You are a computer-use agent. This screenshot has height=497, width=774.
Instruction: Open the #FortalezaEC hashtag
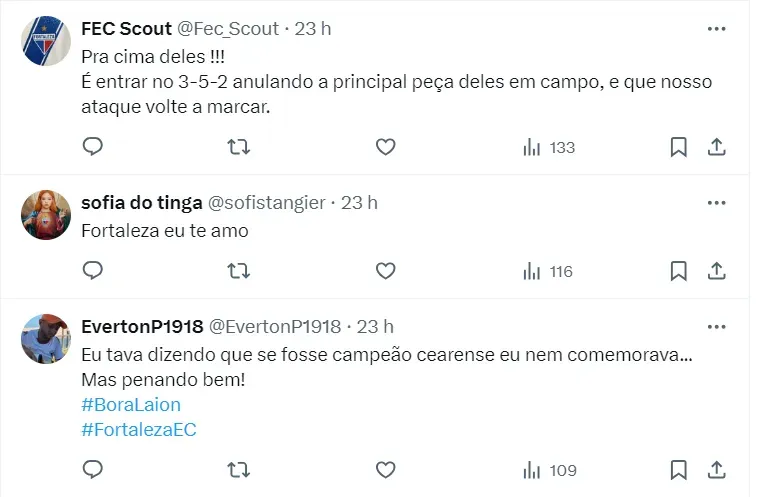point(140,429)
